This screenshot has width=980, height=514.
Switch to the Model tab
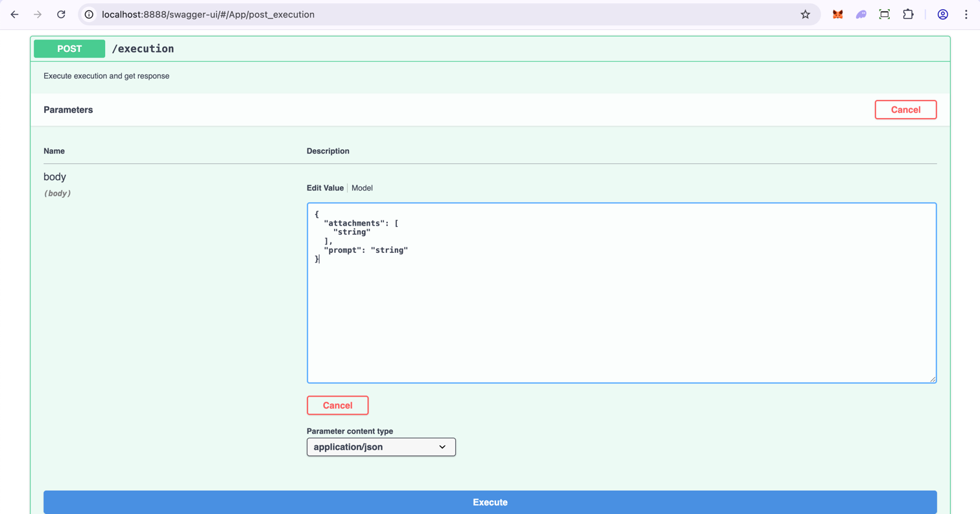coord(362,188)
